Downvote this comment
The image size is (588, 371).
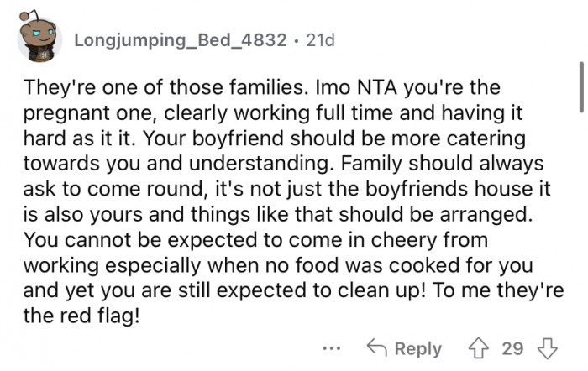pyautogui.click(x=547, y=347)
